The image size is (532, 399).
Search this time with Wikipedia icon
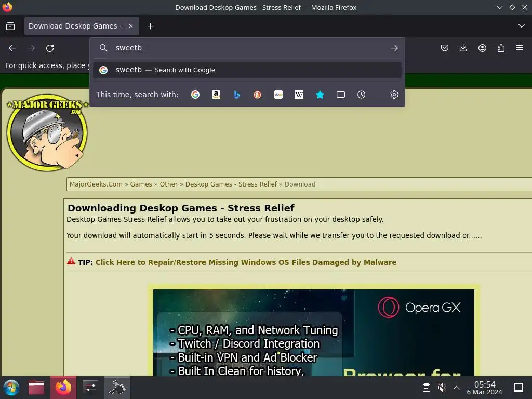point(299,95)
